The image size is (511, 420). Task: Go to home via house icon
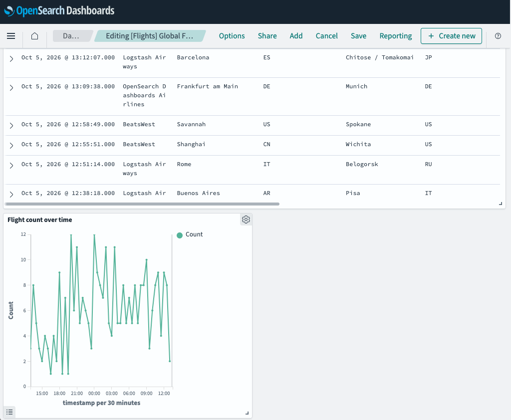(x=34, y=36)
